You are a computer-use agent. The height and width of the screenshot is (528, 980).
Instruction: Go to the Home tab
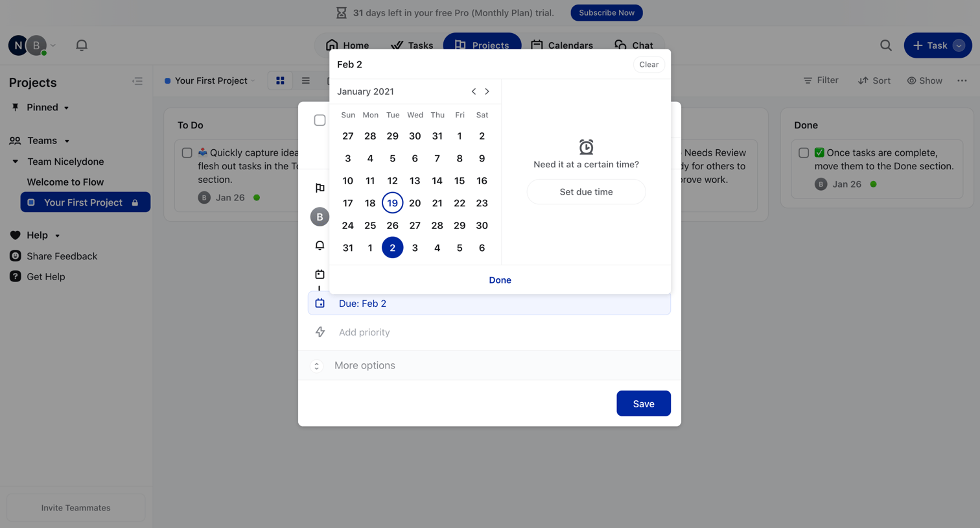347,45
